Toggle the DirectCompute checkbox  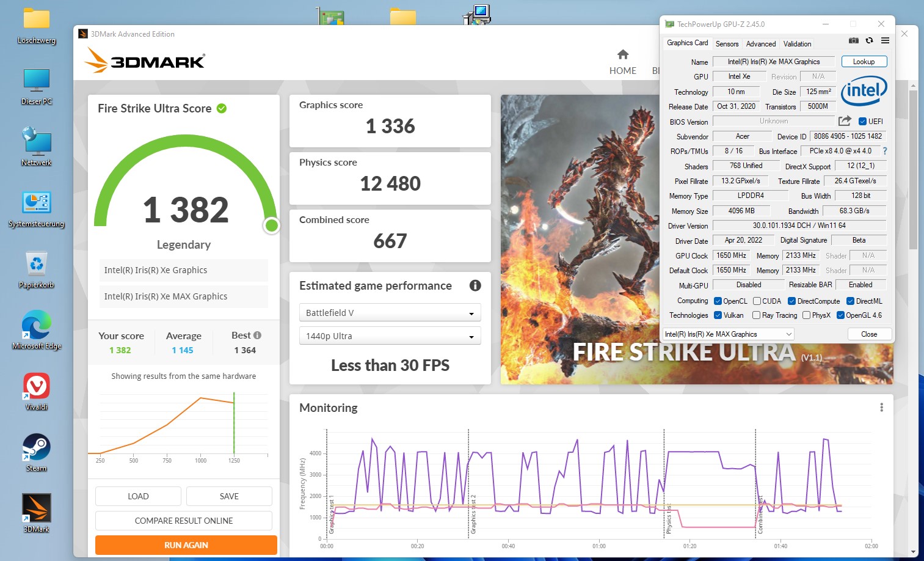pos(791,301)
